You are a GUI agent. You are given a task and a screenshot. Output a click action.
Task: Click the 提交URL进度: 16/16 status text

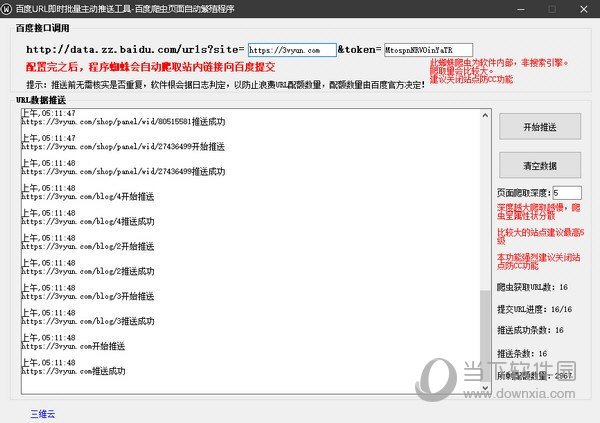(535, 309)
